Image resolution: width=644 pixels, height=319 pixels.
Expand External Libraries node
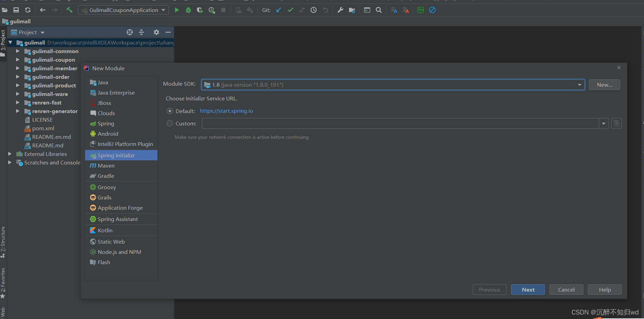[10, 154]
